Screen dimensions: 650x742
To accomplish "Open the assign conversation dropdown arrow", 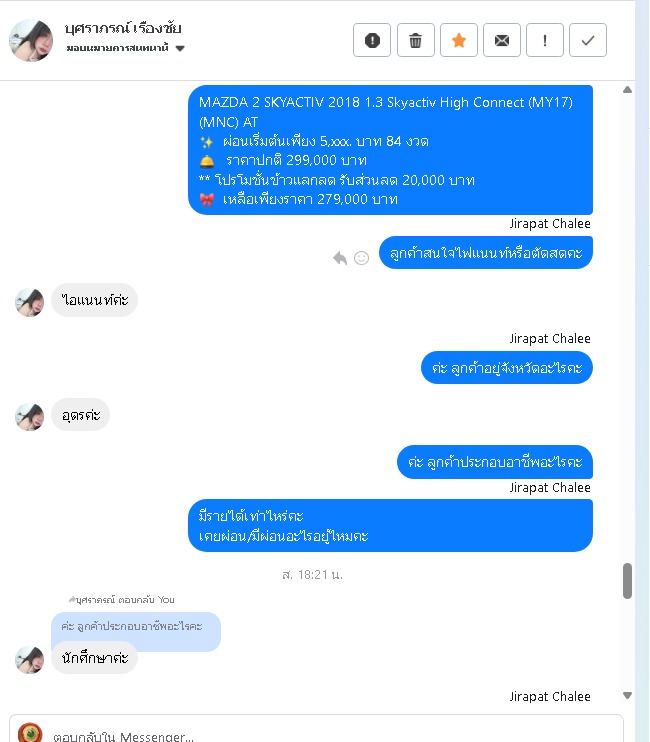I will tap(180, 48).
